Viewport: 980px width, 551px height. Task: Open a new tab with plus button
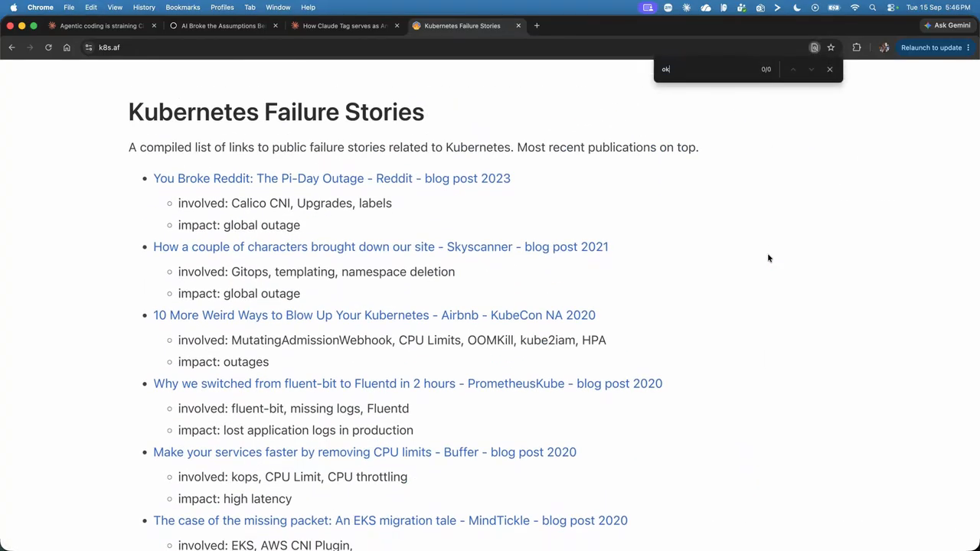[x=537, y=26]
